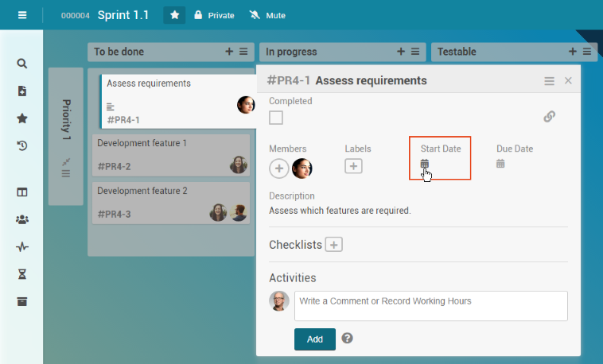This screenshot has width=603, height=364.
Task: Open favorites star in left sidebar
Action: [x=22, y=118]
